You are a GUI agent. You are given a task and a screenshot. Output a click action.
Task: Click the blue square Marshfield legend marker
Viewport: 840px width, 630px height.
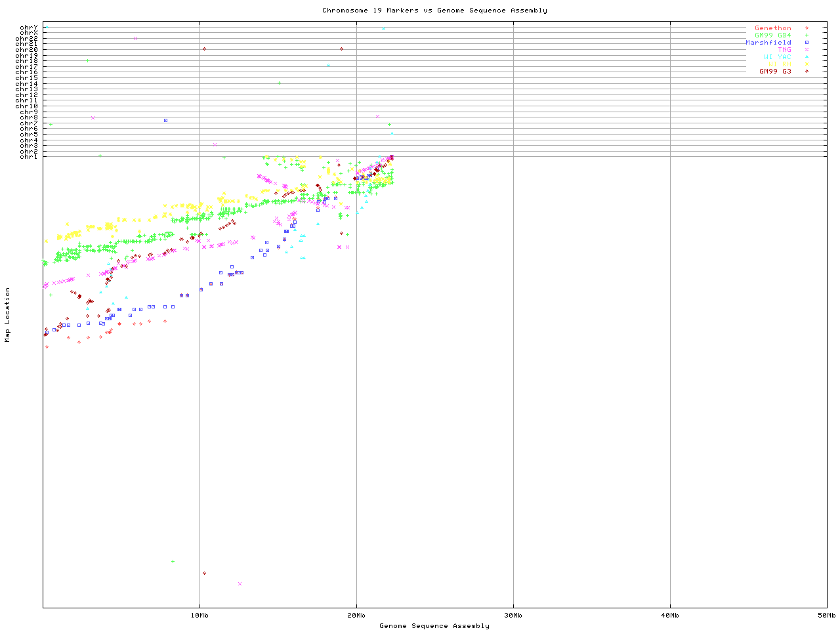(x=807, y=43)
